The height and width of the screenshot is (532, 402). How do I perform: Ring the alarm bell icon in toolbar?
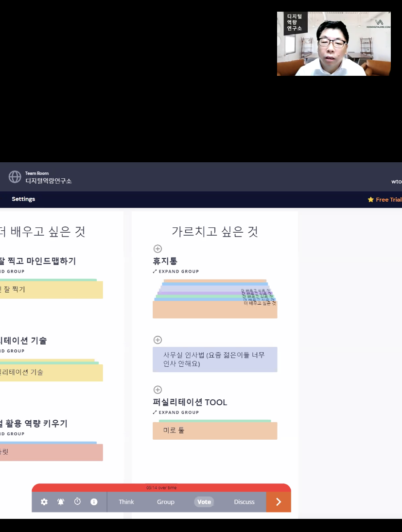pos(61,502)
